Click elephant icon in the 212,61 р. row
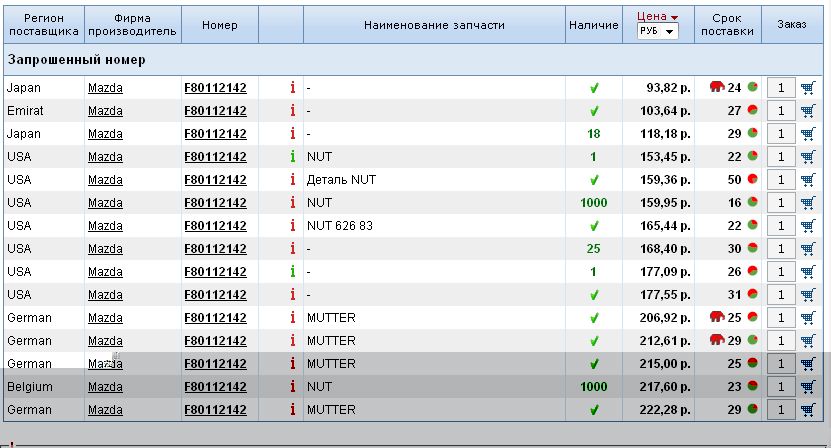831x448 pixels. click(x=717, y=340)
